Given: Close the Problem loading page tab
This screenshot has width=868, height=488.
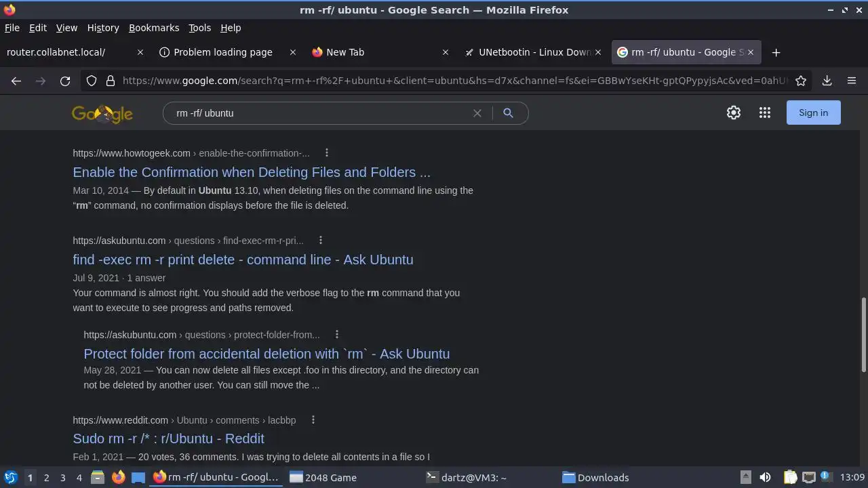Looking at the screenshot, I should [x=293, y=52].
